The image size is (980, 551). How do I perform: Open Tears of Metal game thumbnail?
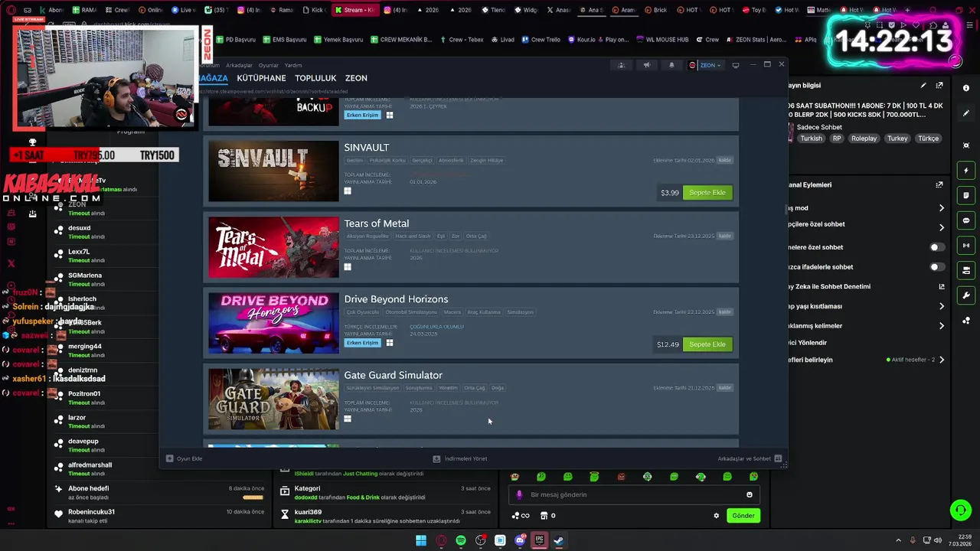click(273, 247)
